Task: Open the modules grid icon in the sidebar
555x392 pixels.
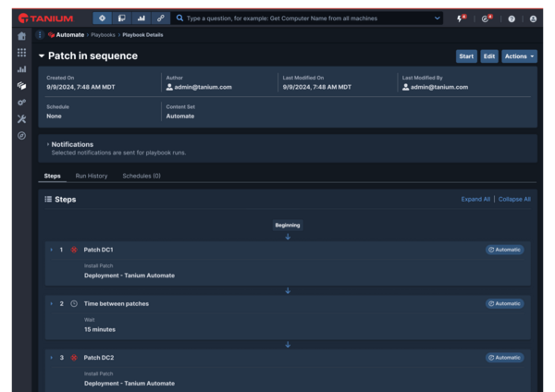Action: pyautogui.click(x=21, y=53)
